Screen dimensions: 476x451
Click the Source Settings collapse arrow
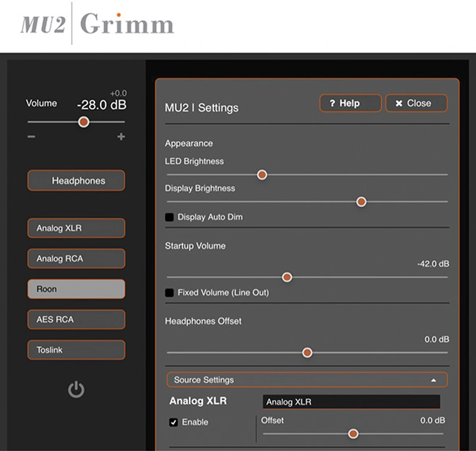433,380
